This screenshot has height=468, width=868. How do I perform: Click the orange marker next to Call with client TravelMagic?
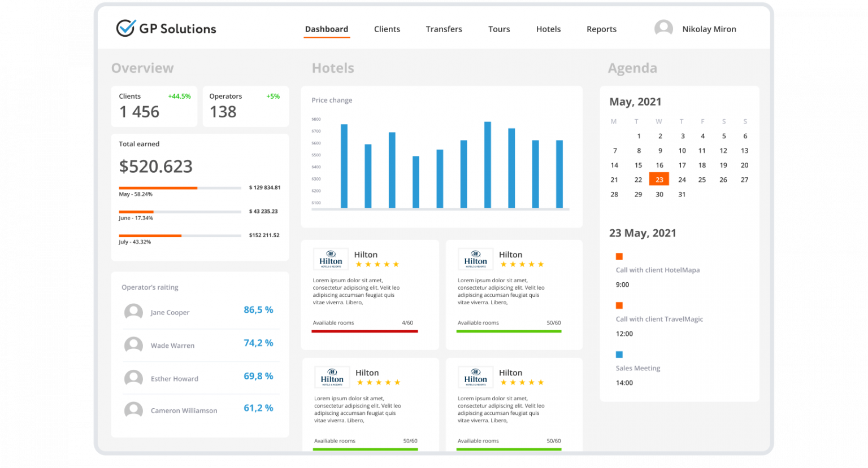(619, 305)
